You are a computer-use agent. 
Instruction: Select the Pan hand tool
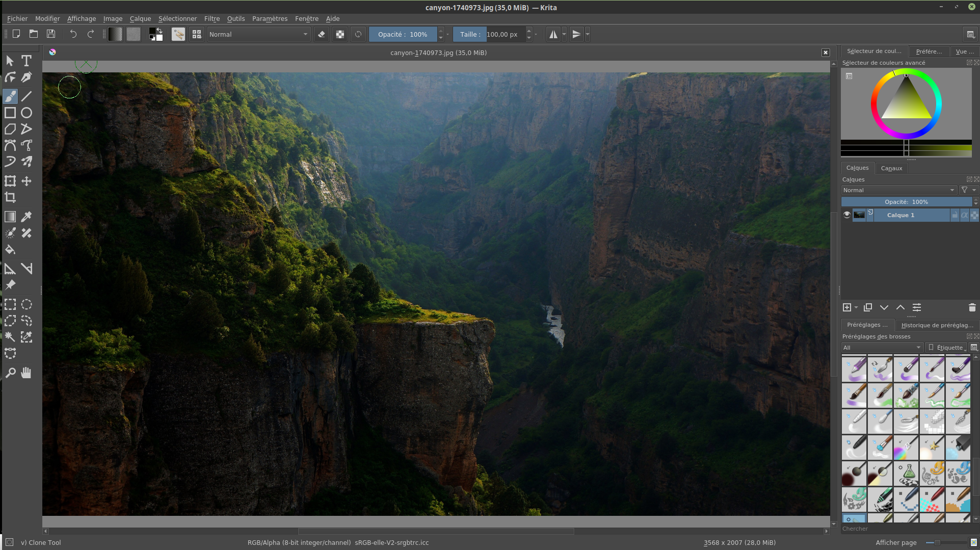point(27,373)
